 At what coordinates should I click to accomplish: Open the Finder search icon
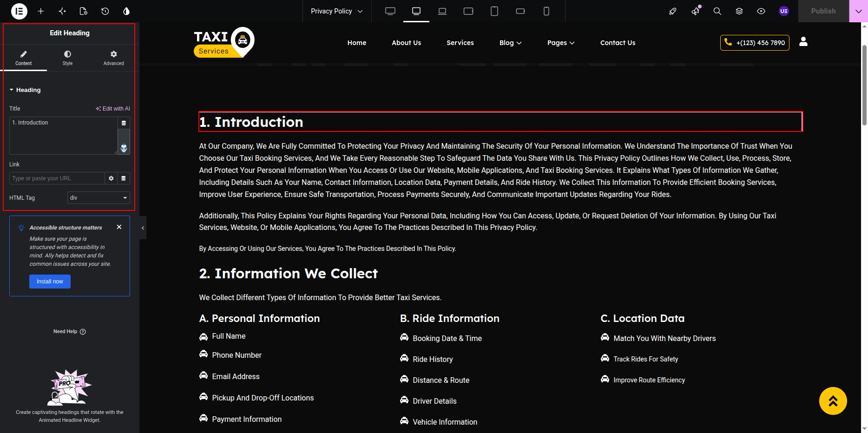[x=717, y=11]
